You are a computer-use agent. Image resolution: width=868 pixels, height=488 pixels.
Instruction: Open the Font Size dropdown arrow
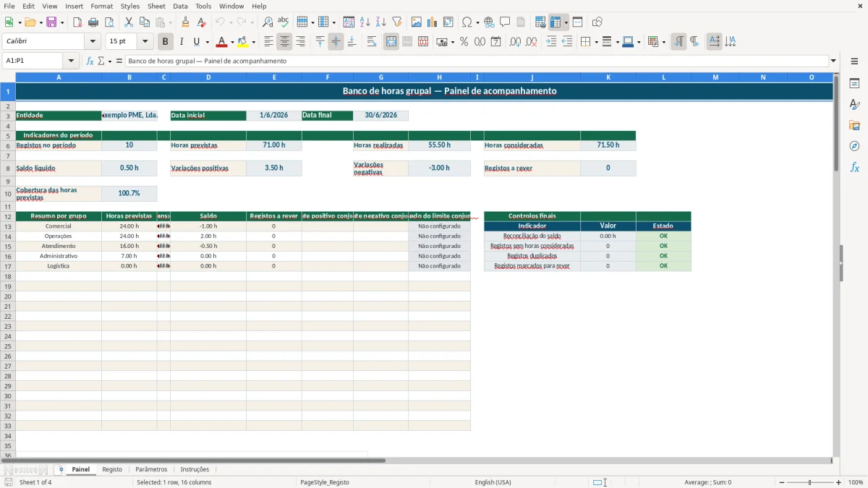click(x=145, y=42)
